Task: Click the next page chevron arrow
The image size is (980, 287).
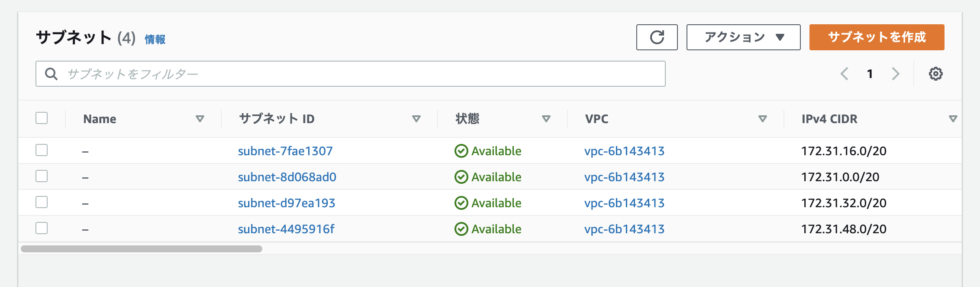Action: (x=895, y=73)
